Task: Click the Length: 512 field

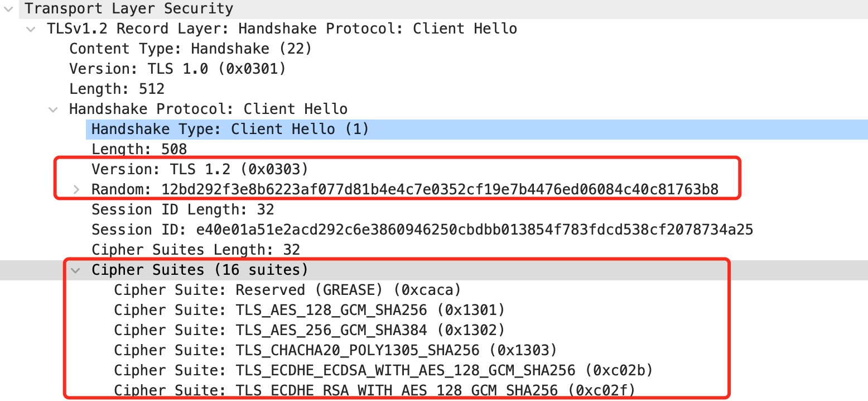Action: 117,89
